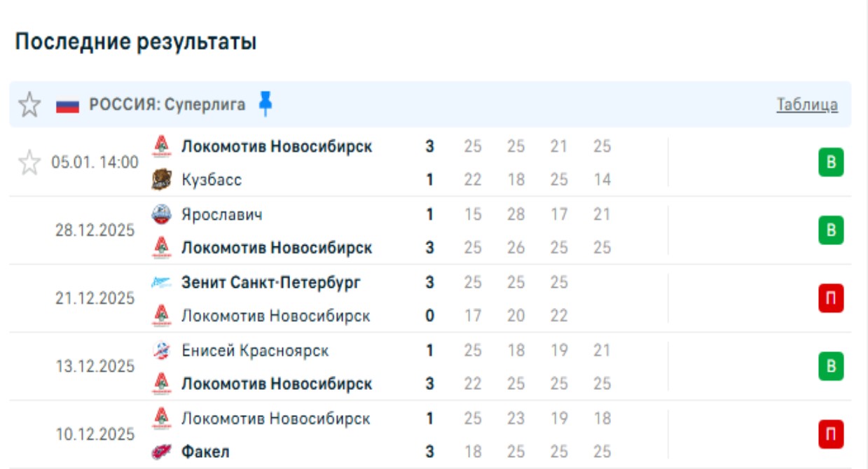Click the Кузбасс team logo
The width and height of the screenshot is (868, 469).
162,180
